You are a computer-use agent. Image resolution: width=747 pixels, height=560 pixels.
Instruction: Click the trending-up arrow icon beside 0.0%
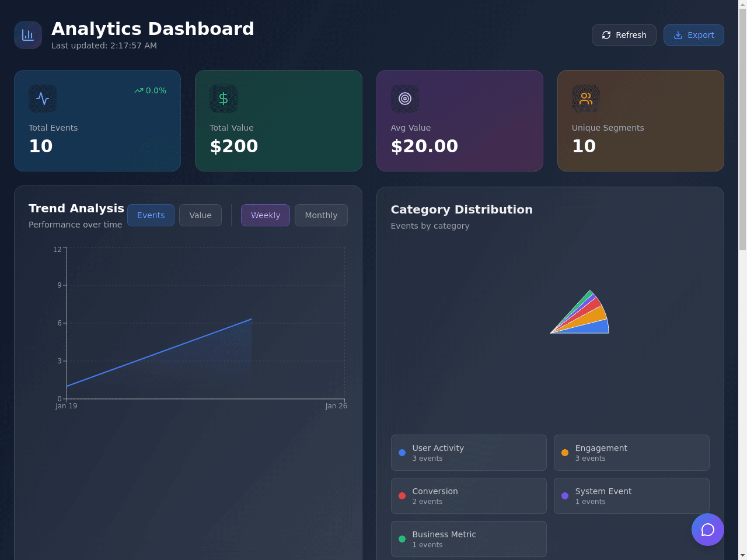pyautogui.click(x=139, y=90)
